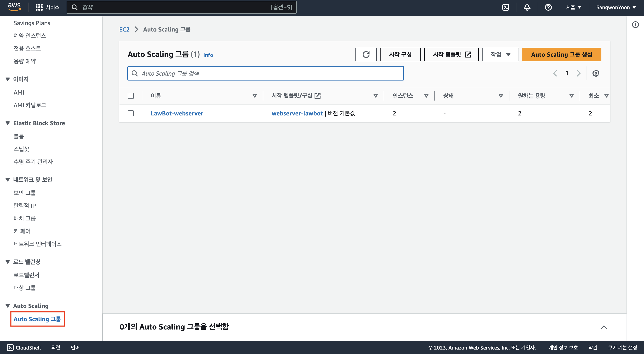This screenshot has width=644, height=354.
Task: Collapse the 이미지 sidebar section
Action: tap(8, 79)
